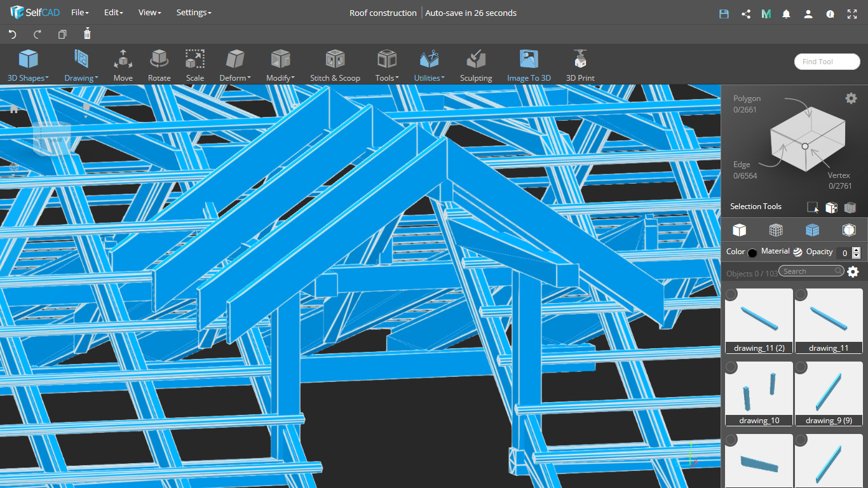Click the Opacity value field
Image resolution: width=868 pixels, height=488 pixels.
(844, 253)
